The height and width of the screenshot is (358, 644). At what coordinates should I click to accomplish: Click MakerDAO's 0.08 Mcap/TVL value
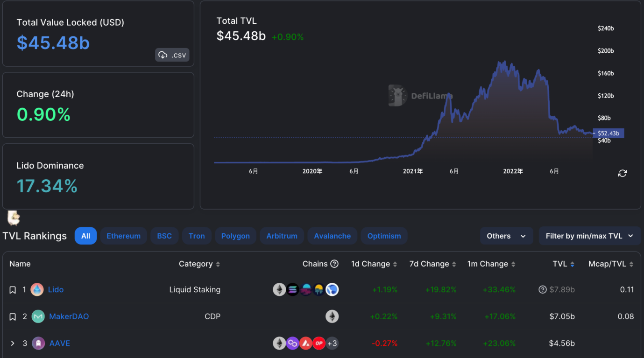coord(626,316)
